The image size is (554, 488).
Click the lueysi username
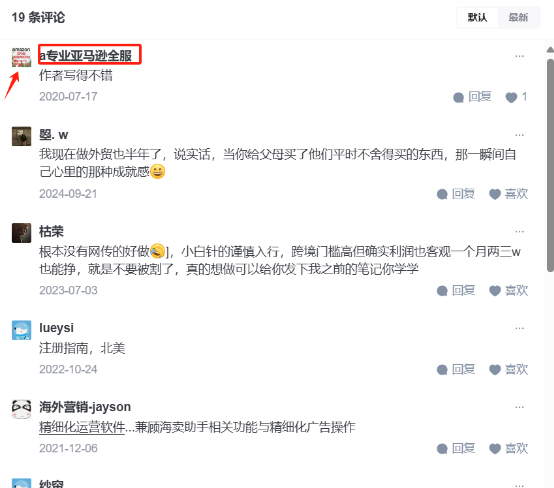point(56,328)
